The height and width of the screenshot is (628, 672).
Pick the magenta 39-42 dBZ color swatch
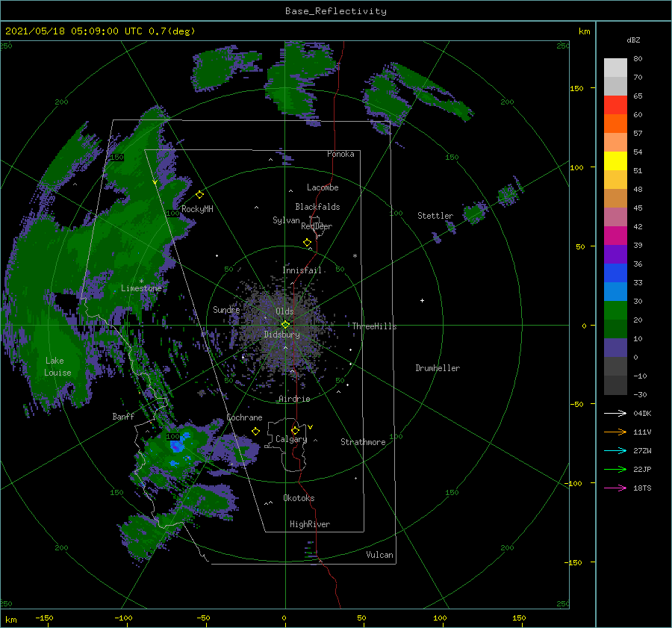615,236
